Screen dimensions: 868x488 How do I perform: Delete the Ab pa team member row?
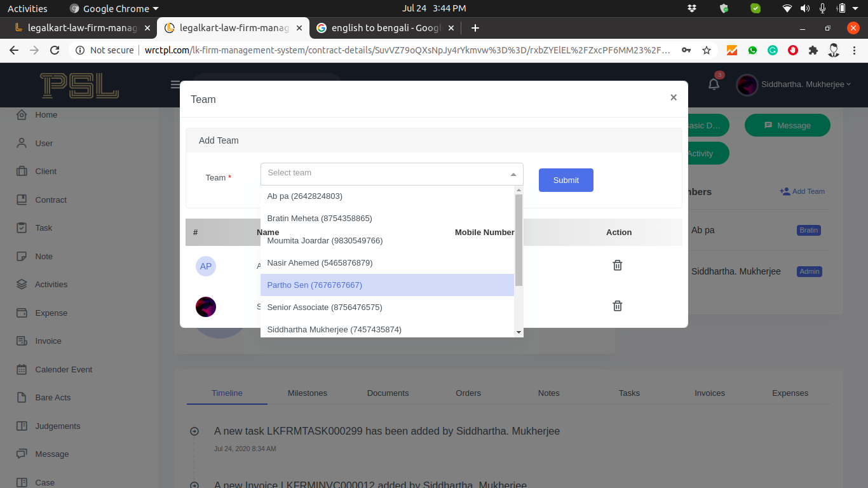coord(617,266)
